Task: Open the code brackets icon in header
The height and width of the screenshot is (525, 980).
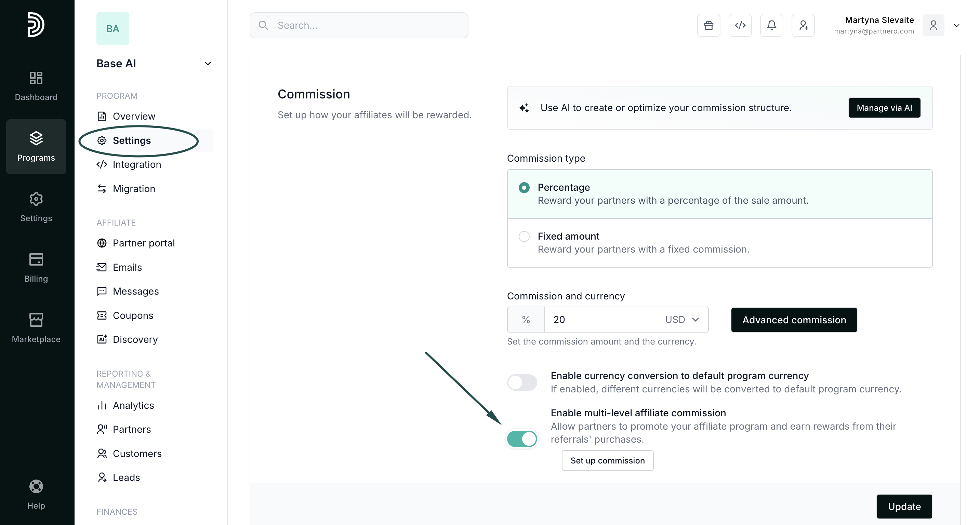Action: click(x=740, y=26)
